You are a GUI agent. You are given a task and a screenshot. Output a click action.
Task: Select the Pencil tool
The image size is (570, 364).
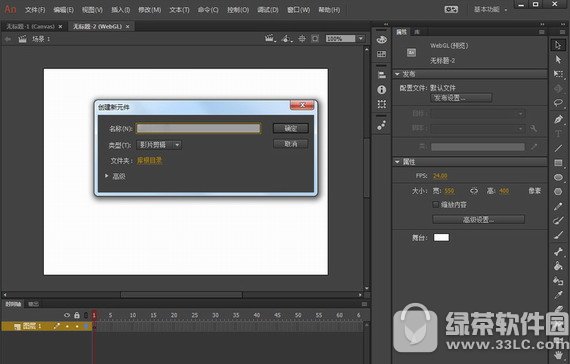click(x=558, y=206)
